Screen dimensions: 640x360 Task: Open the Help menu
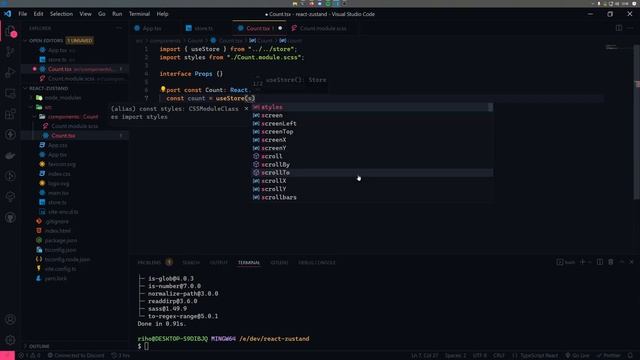[x=162, y=14]
